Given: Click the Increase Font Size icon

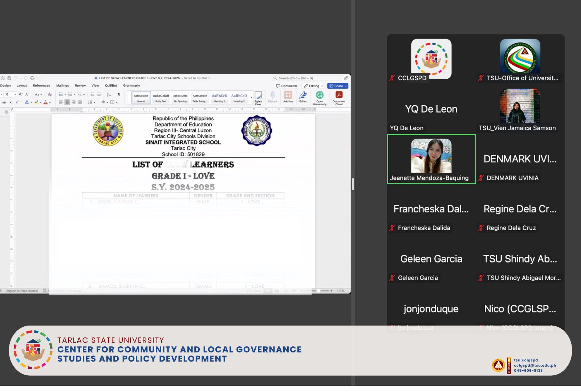Looking at the screenshot, I should [20, 94].
